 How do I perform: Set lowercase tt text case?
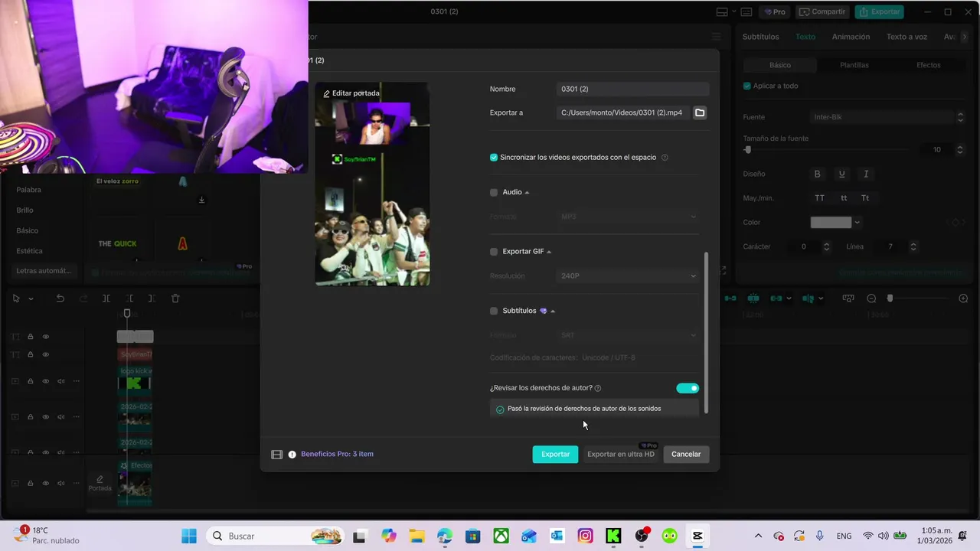point(844,198)
